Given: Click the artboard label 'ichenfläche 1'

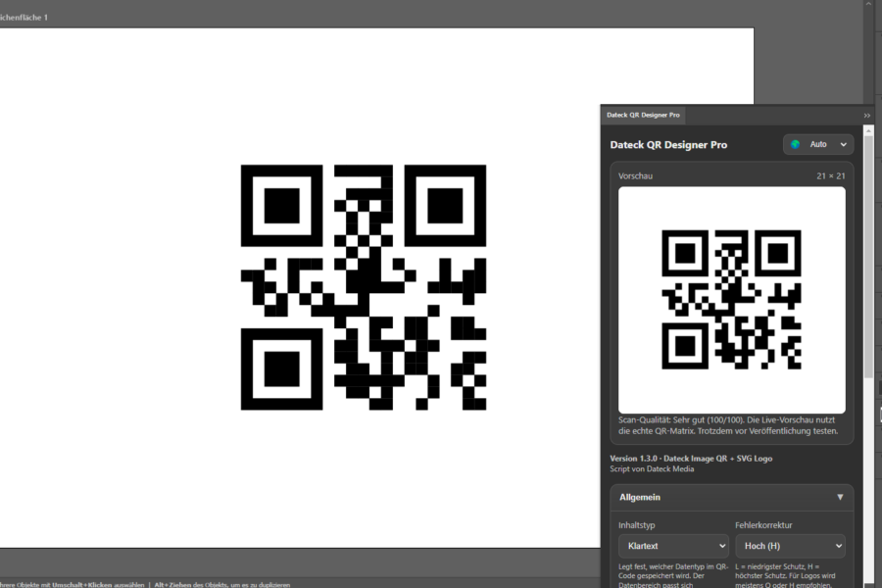Looking at the screenshot, I should point(24,18).
